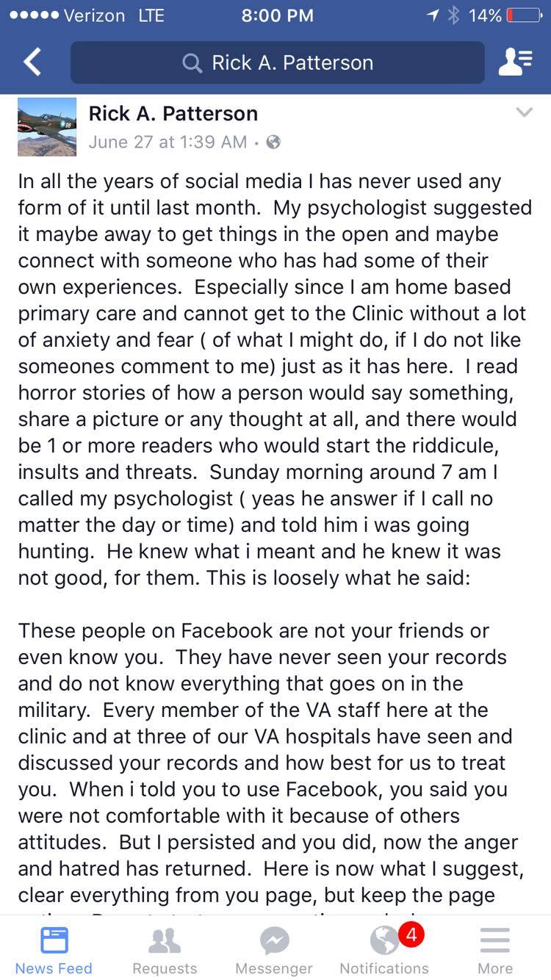Open the News Feed tab

tap(54, 949)
